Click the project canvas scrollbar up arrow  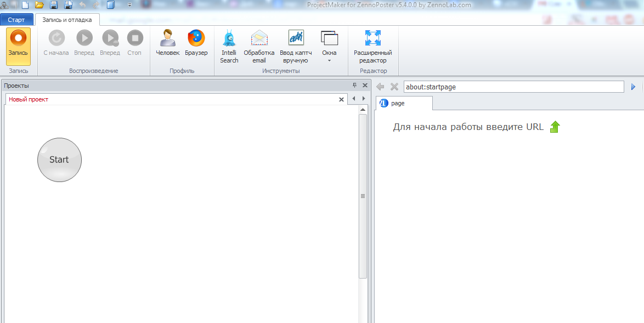363,110
